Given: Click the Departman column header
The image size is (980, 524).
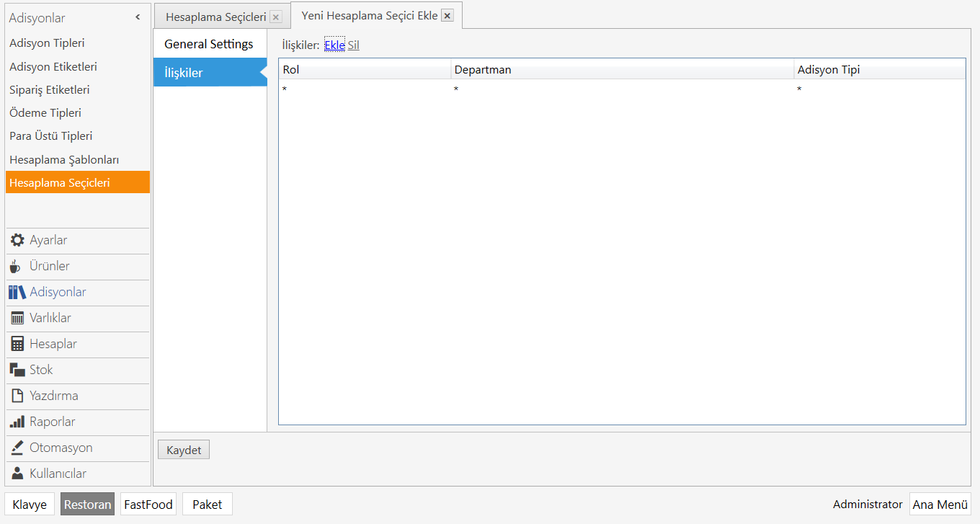Looking at the screenshot, I should point(623,70).
